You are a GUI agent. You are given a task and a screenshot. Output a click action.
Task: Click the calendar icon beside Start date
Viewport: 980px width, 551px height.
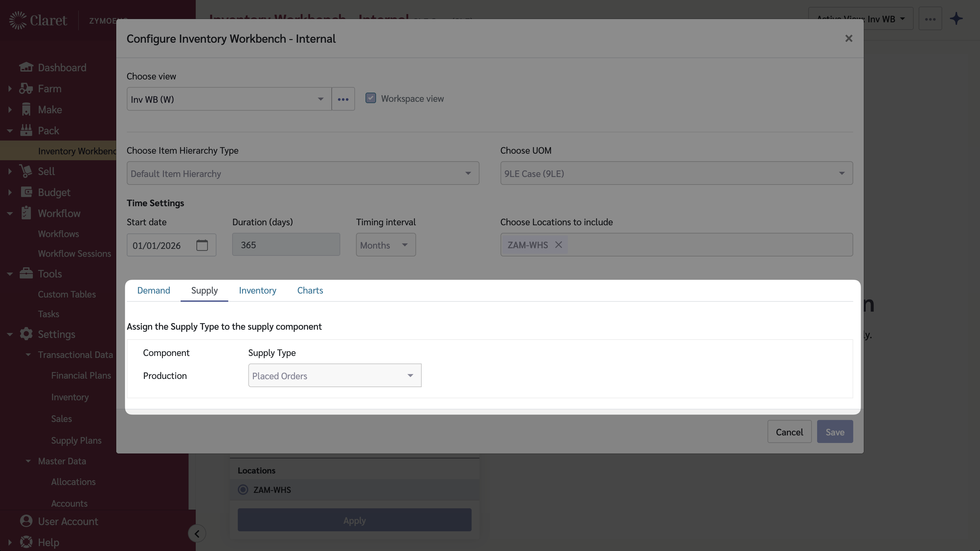(x=202, y=245)
